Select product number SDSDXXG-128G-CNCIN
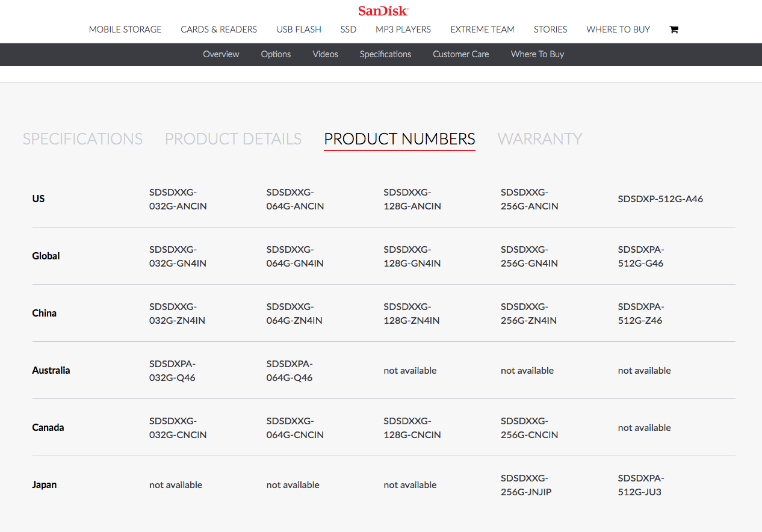The height and width of the screenshot is (532, 762). [412, 428]
